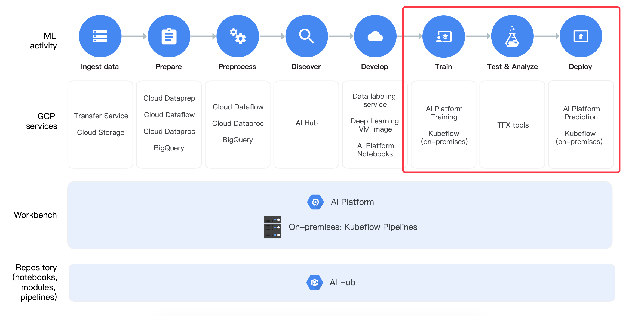Click the AI Hub hexagon logo
Screen dimensions: 644x316
(315, 283)
